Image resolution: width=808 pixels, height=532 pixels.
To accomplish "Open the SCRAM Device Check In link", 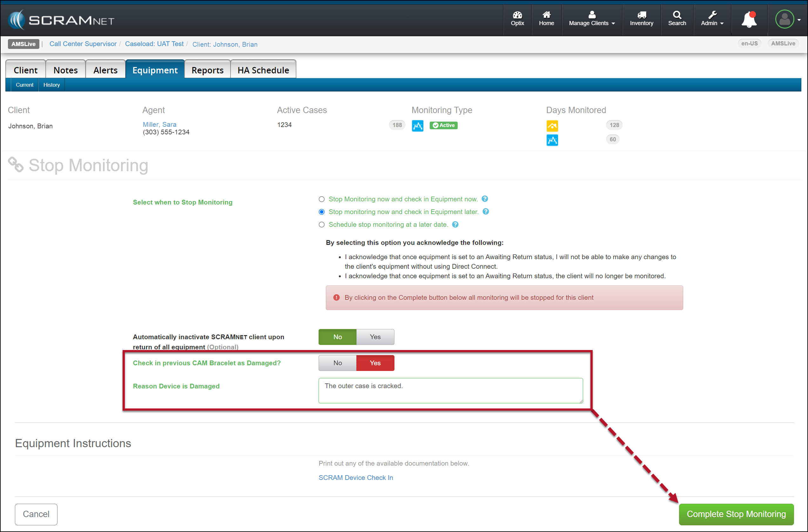I will pyautogui.click(x=355, y=477).
